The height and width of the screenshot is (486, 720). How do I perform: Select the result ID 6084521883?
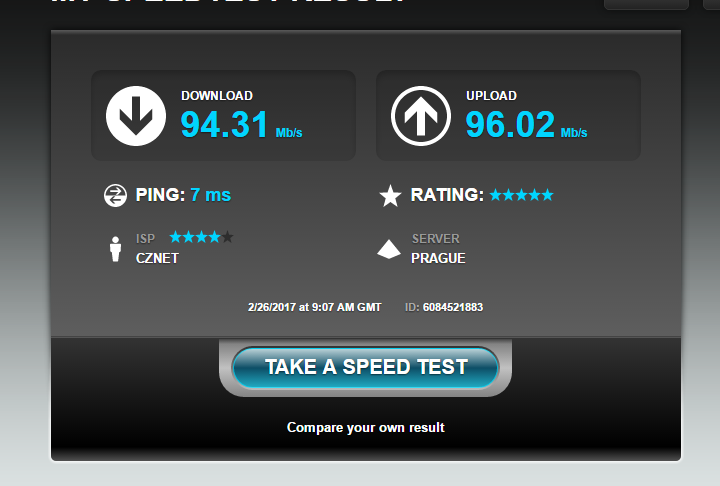click(x=453, y=307)
